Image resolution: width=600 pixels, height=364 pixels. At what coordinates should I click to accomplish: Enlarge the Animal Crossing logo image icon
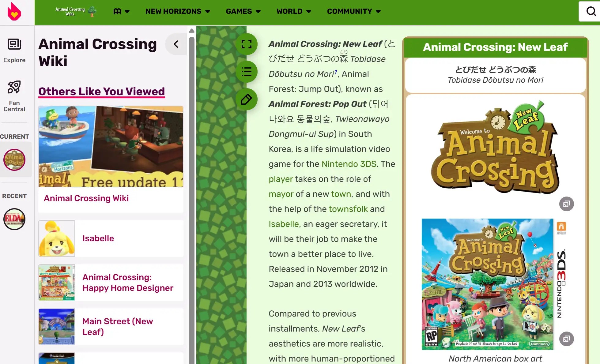566,204
